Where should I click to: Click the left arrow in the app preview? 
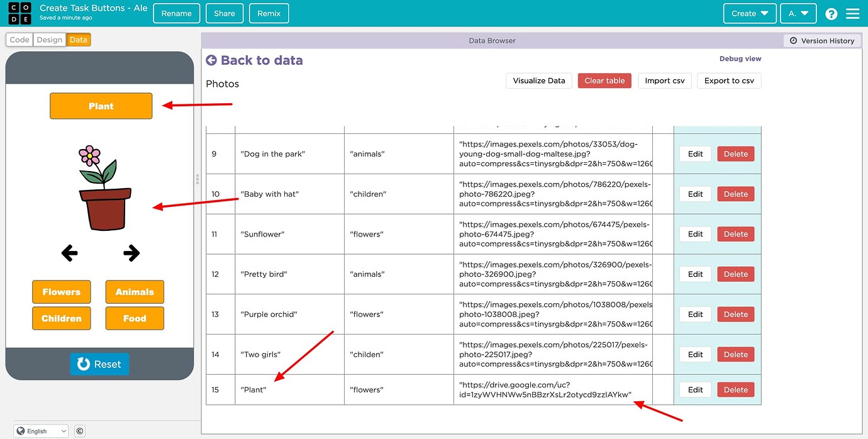tap(69, 253)
